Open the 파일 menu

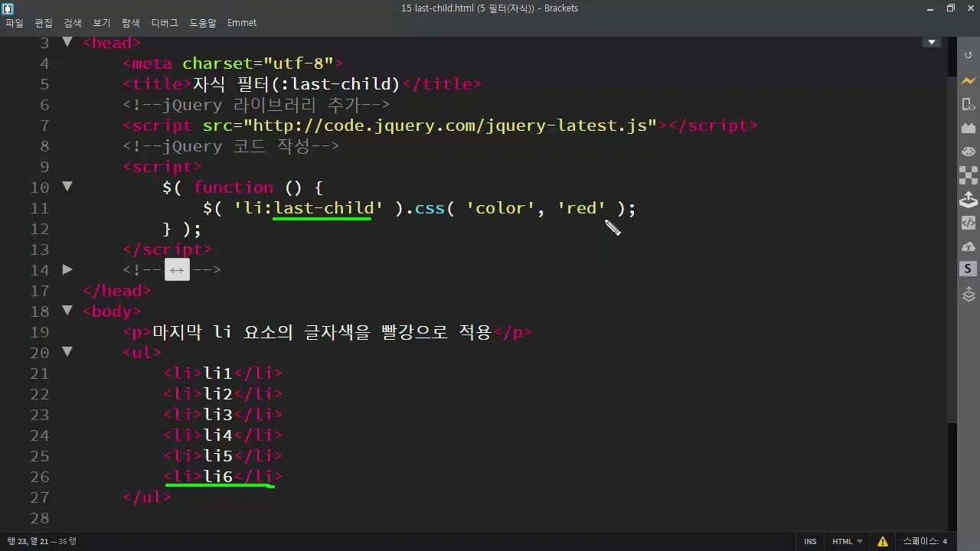[14, 23]
